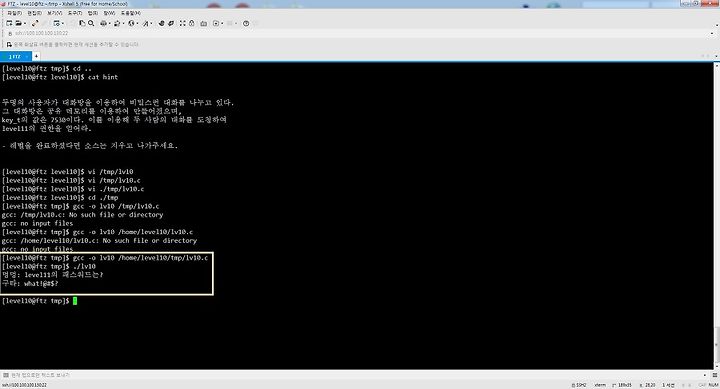Click the Lock screen padlock icon
Image resolution: width=720 pixels, height=389 pixels.
click(191, 23)
